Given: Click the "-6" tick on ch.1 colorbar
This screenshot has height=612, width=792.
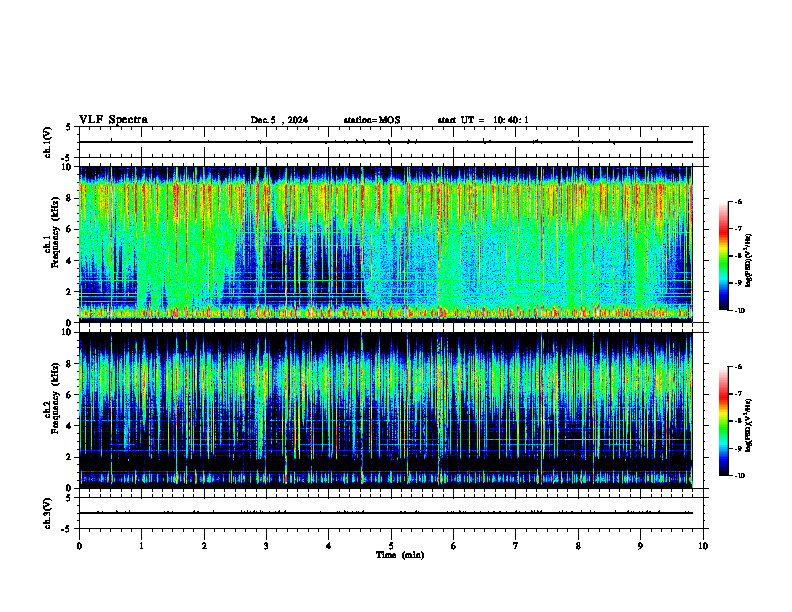Looking at the screenshot, I should tap(738, 201).
